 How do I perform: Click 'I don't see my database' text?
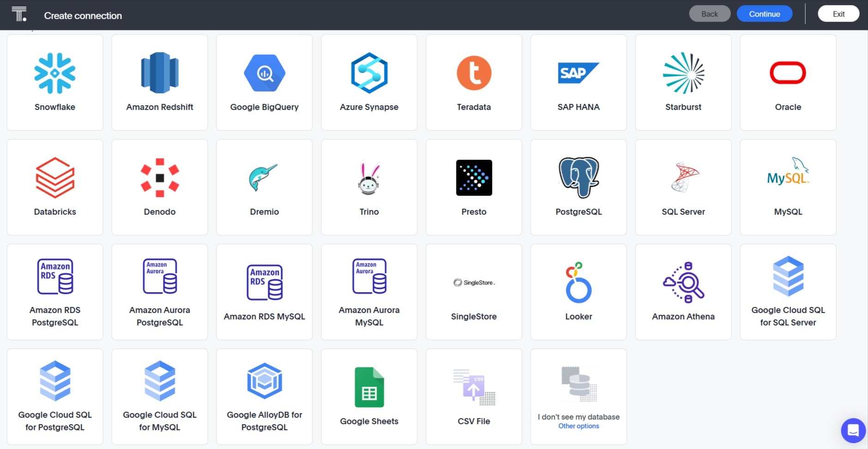(579, 417)
